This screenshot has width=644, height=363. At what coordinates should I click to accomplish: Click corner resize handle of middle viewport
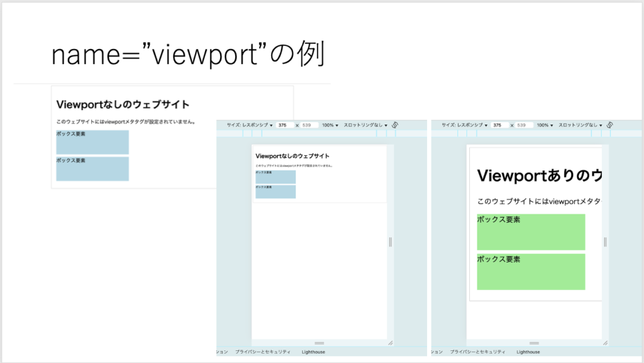coord(391,343)
